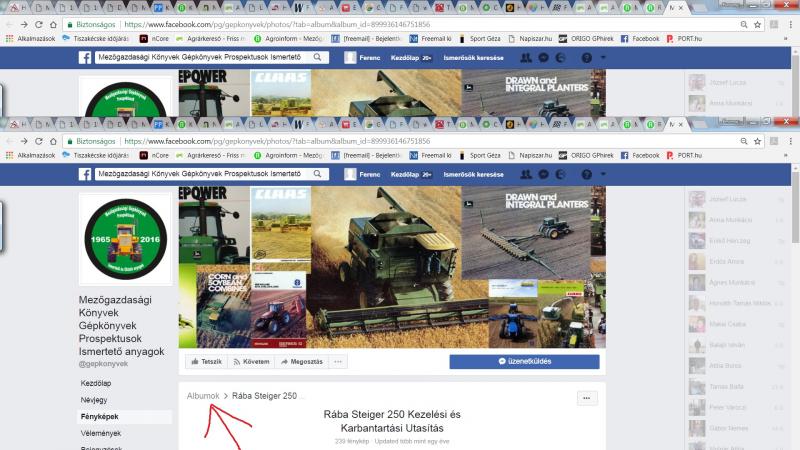This screenshot has height=450, width=800.
Task: Click the Mezőgazdasági Könyvek page name in sidebar
Action: pos(121,326)
